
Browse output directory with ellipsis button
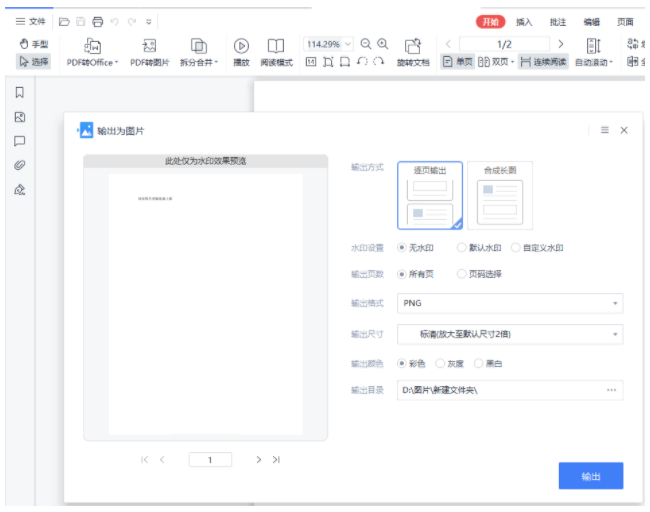point(611,389)
